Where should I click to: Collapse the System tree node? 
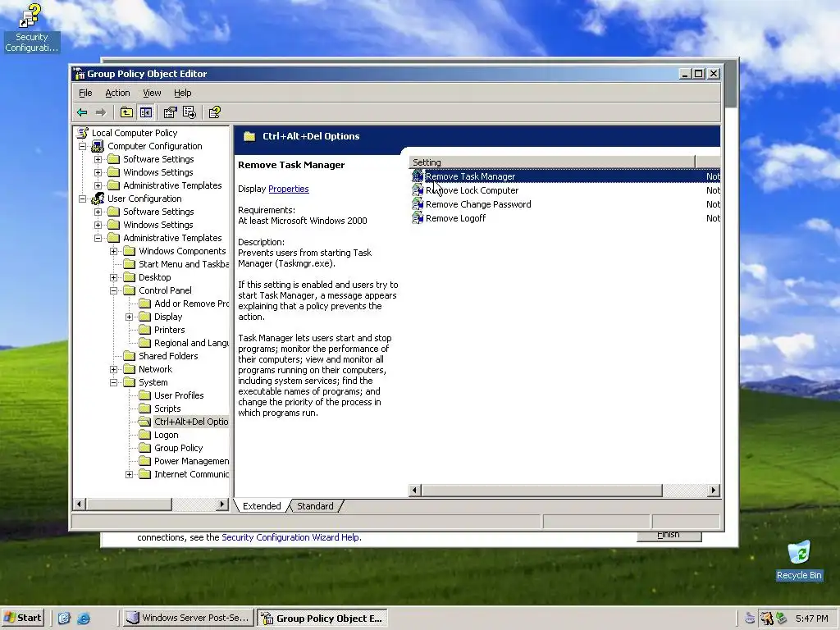coord(113,382)
